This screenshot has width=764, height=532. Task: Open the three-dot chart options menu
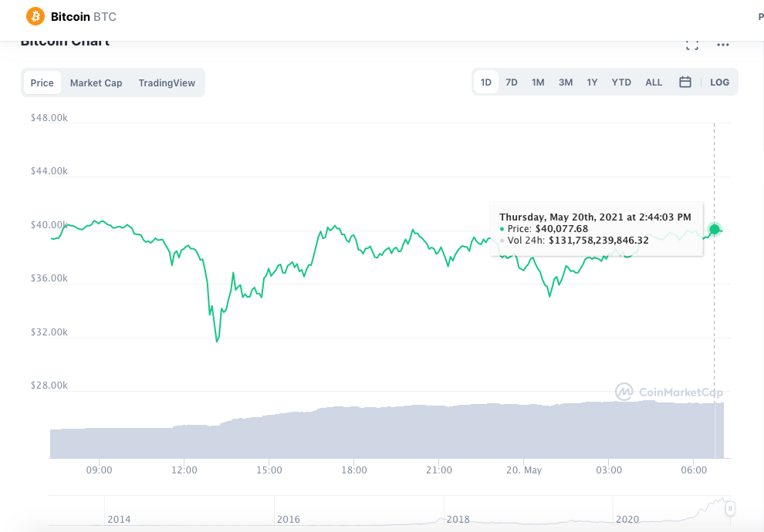pos(723,44)
